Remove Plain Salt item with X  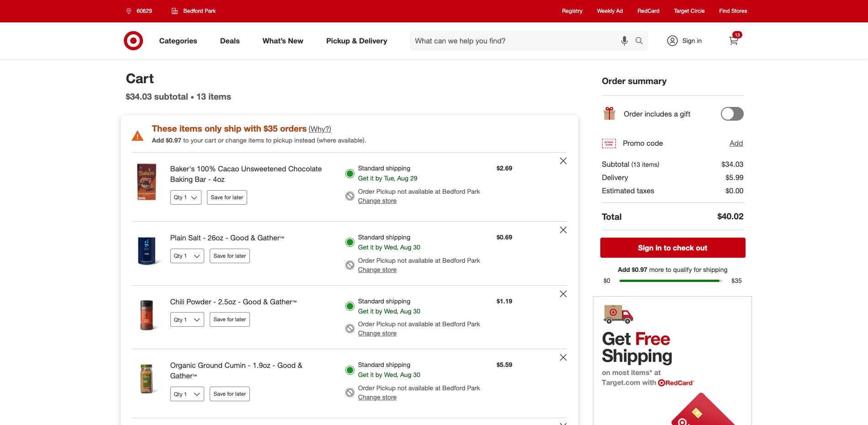(563, 230)
